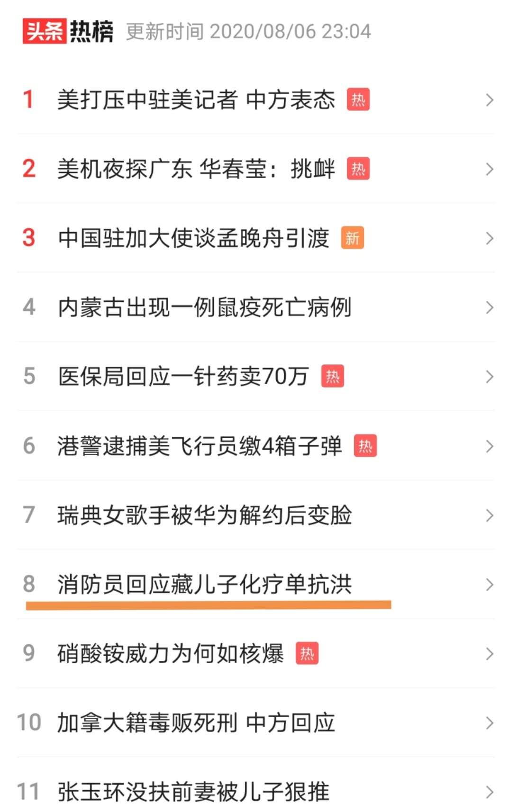Image resolution: width=509 pixels, height=812 pixels.
Task: Tap the orange 新 badge on headline 3
Action: (353, 238)
